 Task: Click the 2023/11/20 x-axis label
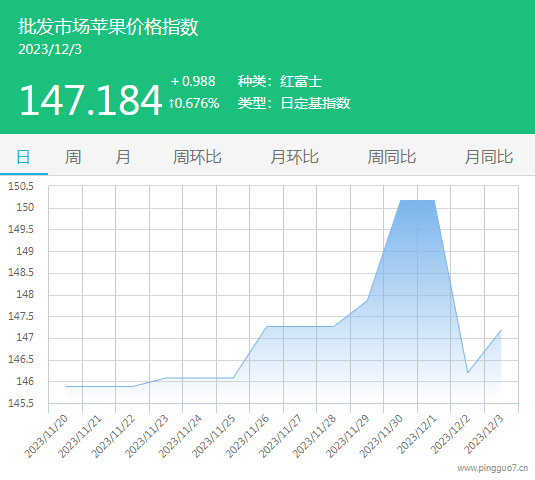(47, 437)
